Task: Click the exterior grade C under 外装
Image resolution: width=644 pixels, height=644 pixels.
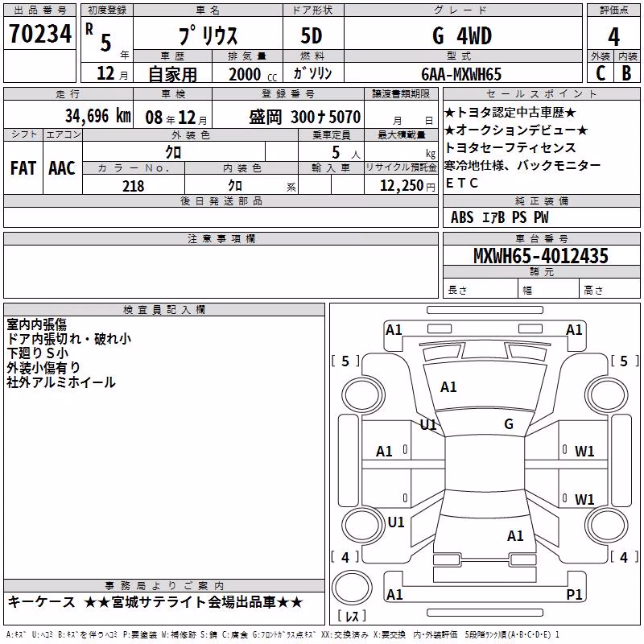Action: click(601, 73)
